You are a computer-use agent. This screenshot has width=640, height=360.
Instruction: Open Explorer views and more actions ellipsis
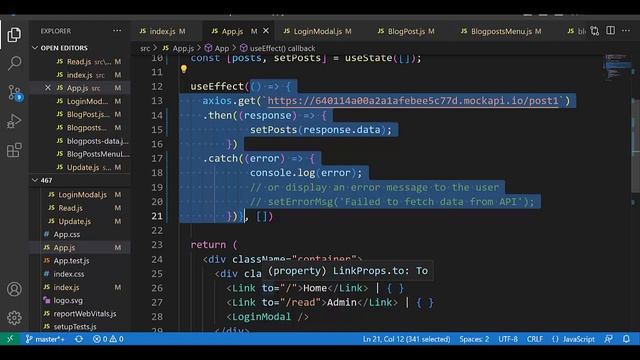(x=117, y=31)
